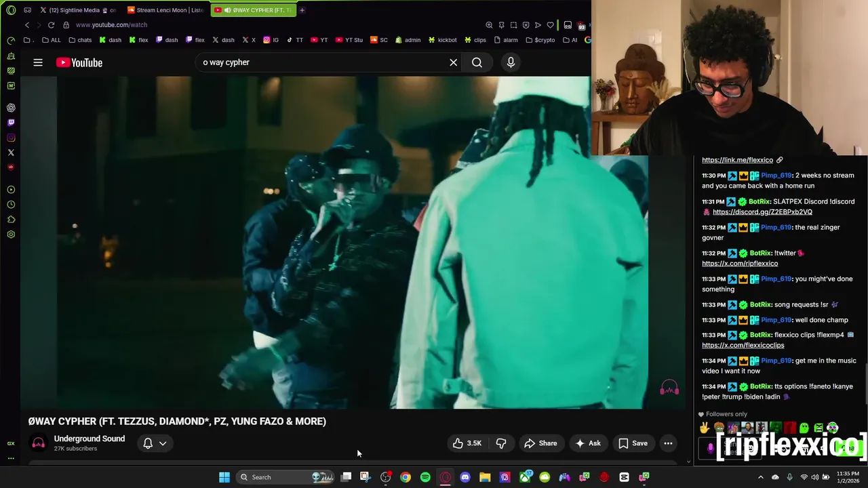Open the Underground Sound channel avatar

click(39, 443)
